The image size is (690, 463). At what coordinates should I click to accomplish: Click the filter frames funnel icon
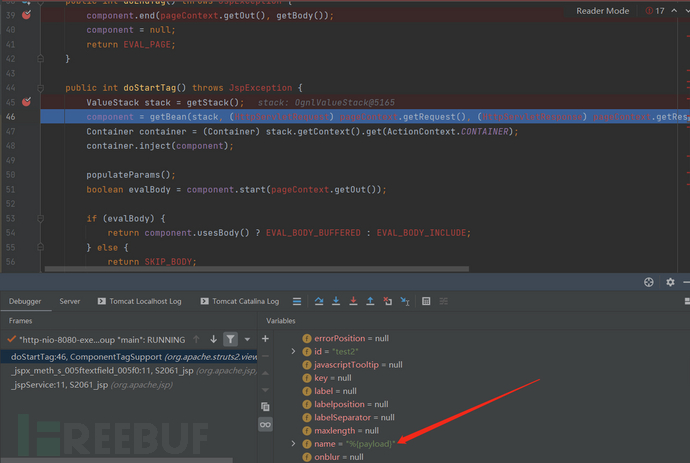coord(230,339)
